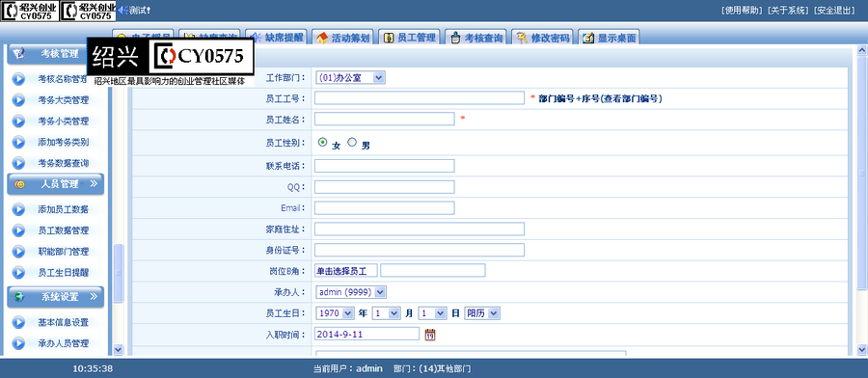868x378 pixels.
Task: Open the 活动筹划 tab
Action: [x=342, y=38]
